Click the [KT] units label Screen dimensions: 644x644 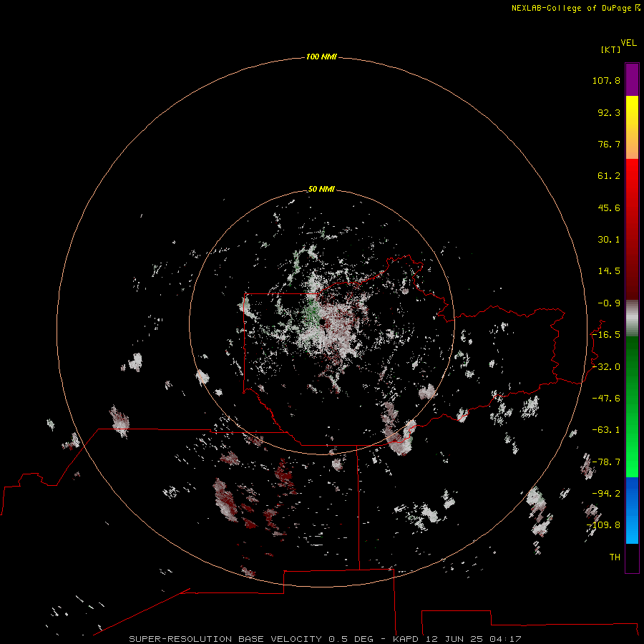[610, 49]
